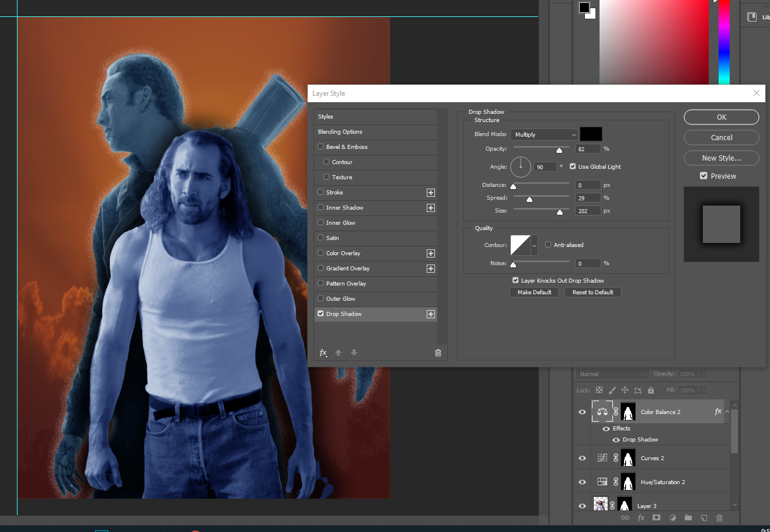Viewport: 770px width, 532px height.
Task: Enable the Bevel & Emboss checkbox
Action: [x=320, y=147]
